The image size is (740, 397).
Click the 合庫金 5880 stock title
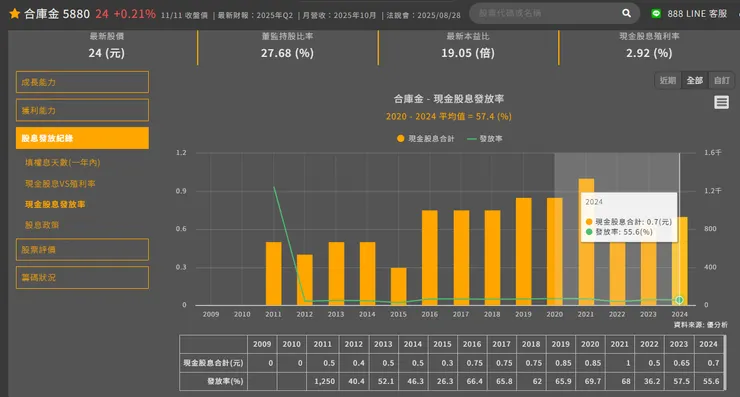pos(57,14)
